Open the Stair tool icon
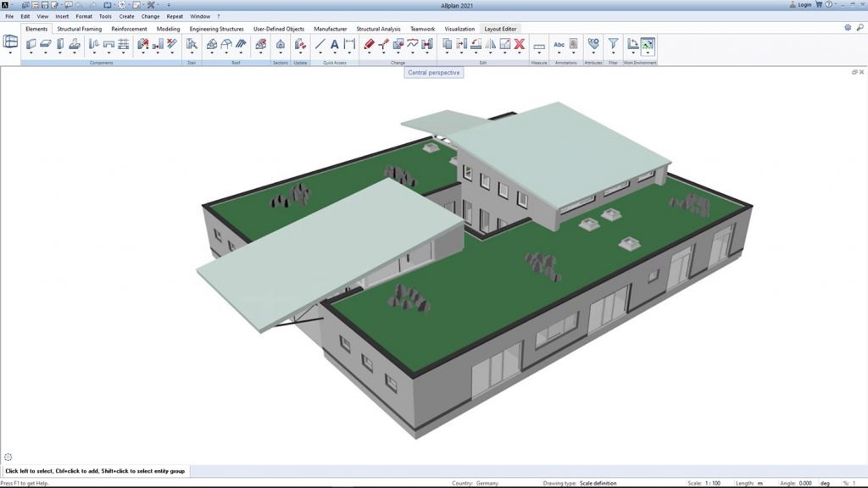868x488 pixels. click(x=192, y=44)
